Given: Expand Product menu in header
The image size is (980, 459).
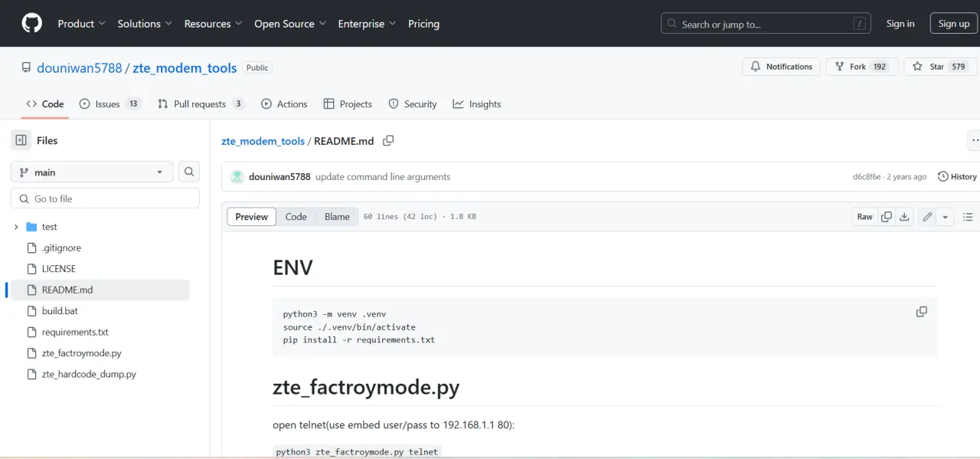Looking at the screenshot, I should (81, 24).
